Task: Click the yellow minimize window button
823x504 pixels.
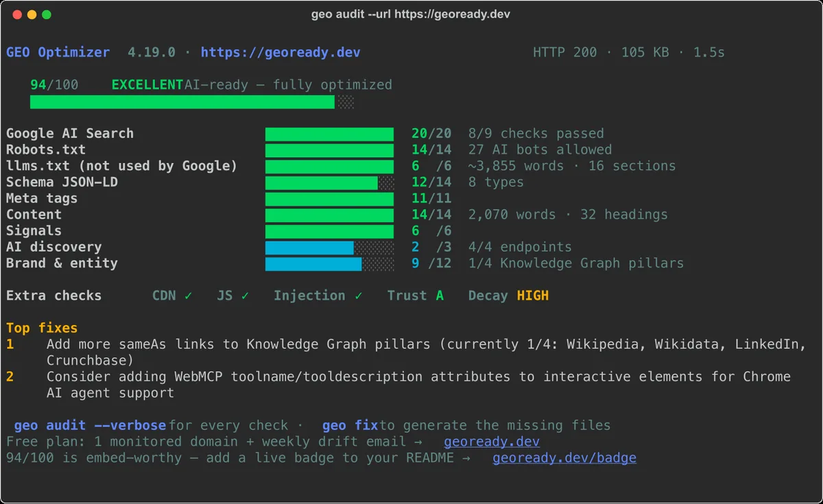Action: 32,14
